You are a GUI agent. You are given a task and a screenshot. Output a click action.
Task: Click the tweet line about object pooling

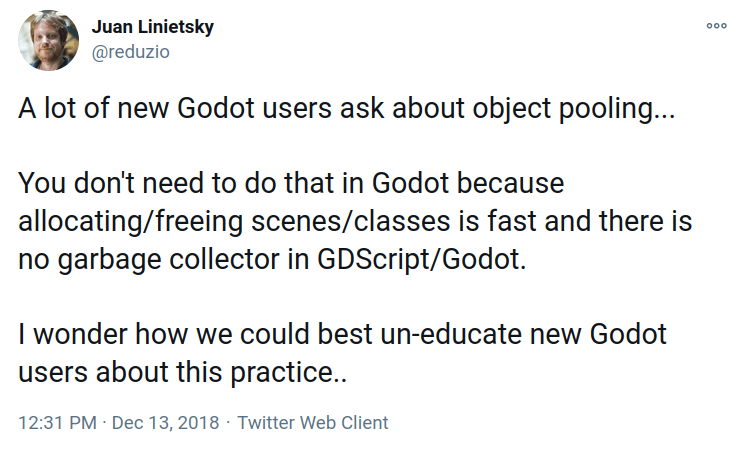pyautogui.click(x=346, y=109)
